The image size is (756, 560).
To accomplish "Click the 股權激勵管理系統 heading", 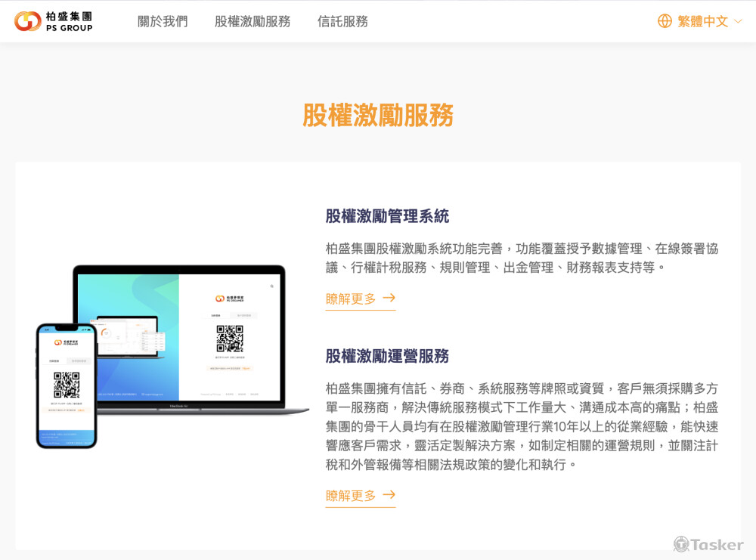I will [387, 215].
